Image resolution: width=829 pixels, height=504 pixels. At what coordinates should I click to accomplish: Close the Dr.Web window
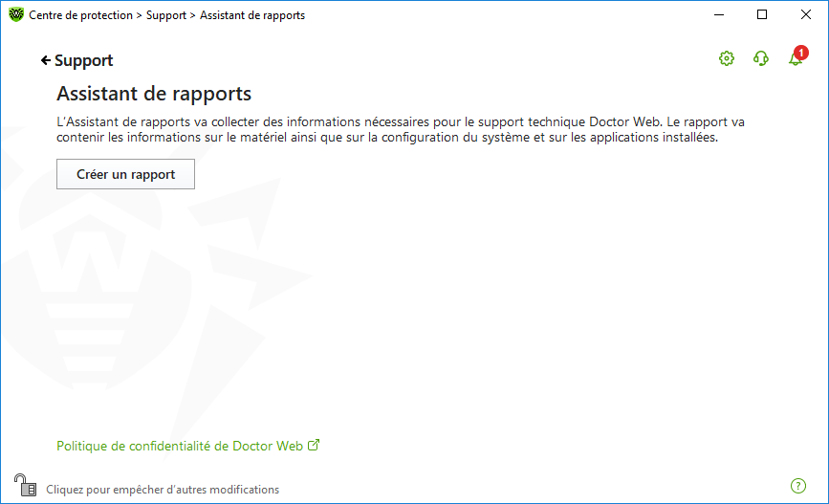click(x=805, y=15)
